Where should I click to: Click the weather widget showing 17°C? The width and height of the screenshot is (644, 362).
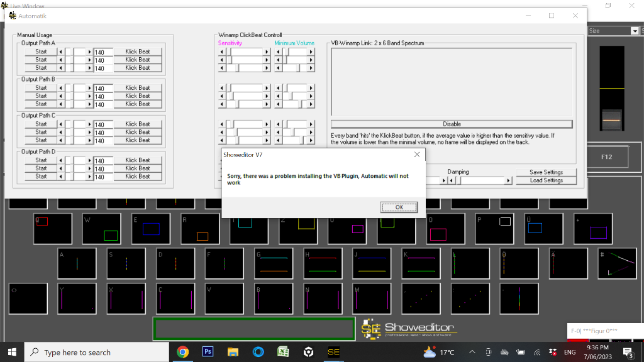(x=439, y=352)
